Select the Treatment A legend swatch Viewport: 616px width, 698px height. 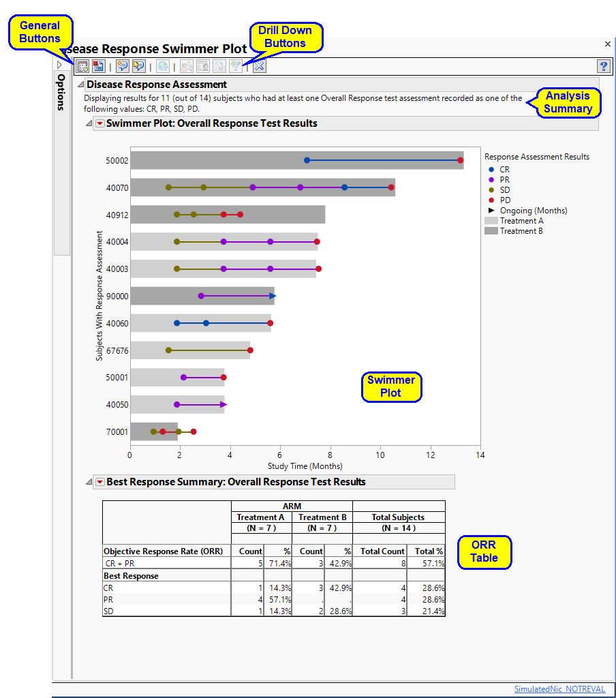(x=491, y=221)
